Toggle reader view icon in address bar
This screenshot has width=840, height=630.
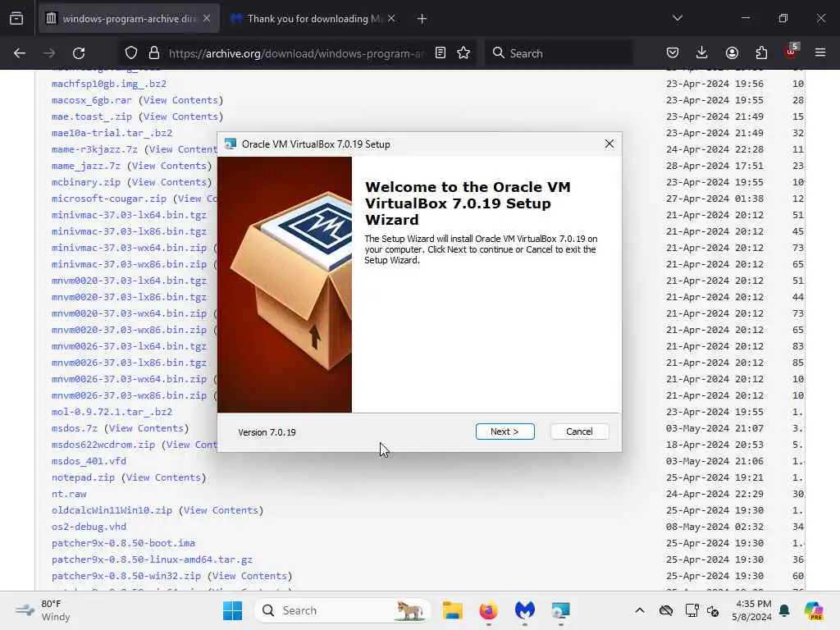(441, 53)
